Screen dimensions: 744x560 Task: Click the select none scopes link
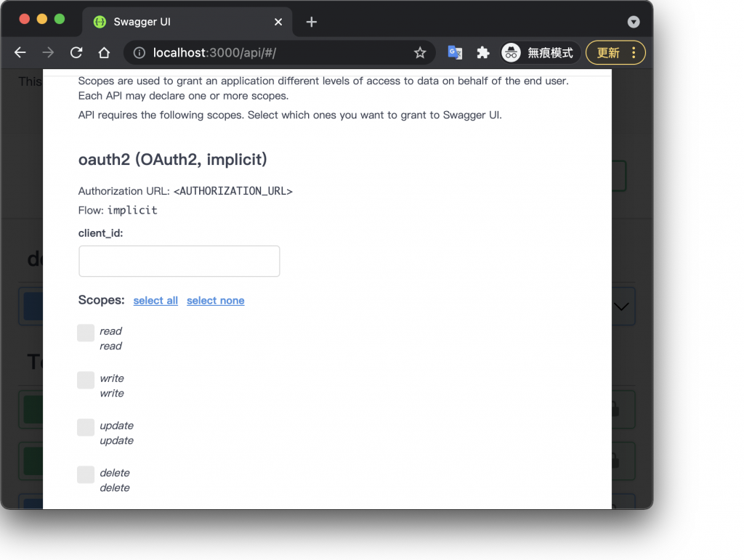(x=215, y=301)
